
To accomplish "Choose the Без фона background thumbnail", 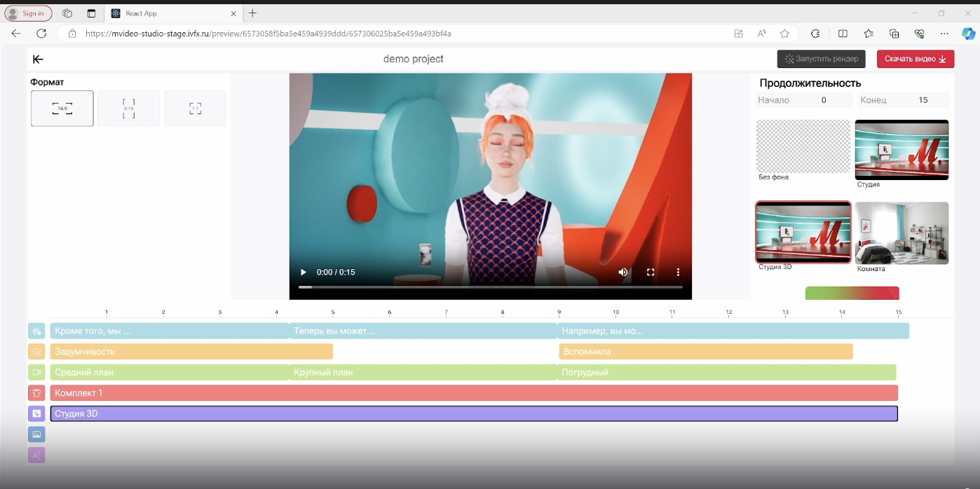I will (803, 146).
